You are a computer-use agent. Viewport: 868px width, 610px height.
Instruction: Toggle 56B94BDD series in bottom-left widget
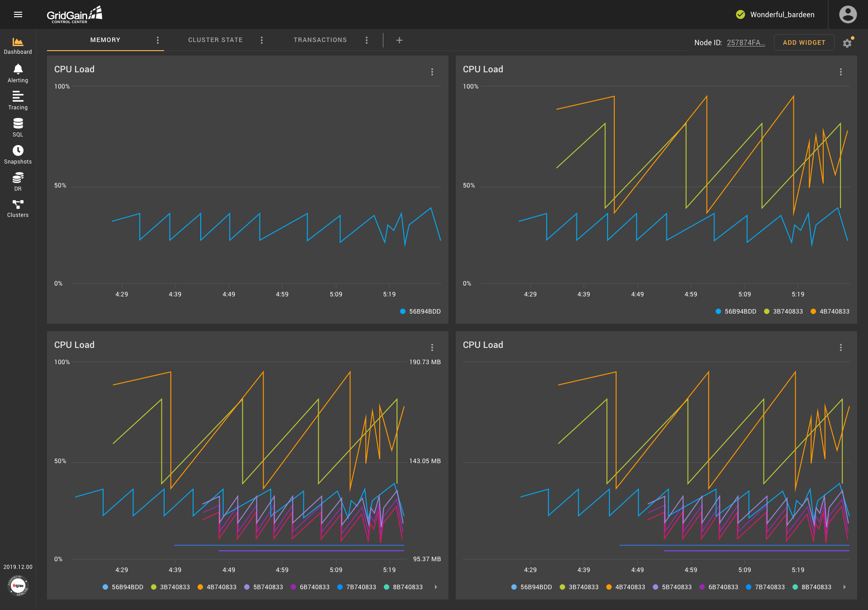pyautogui.click(x=123, y=587)
